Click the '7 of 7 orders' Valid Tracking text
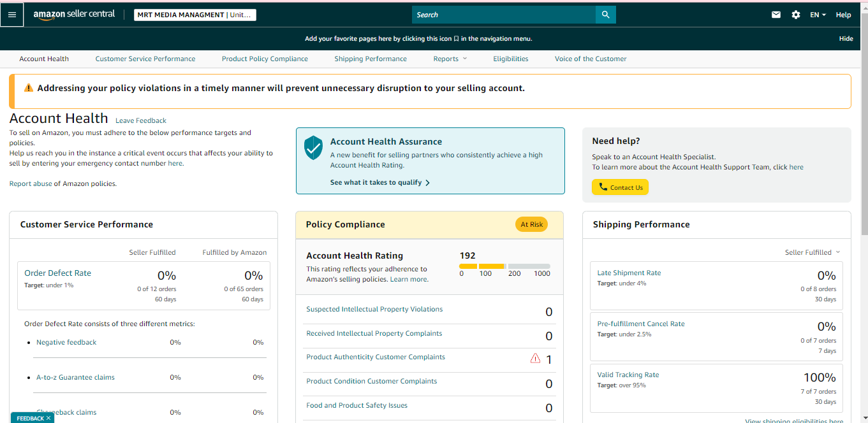The width and height of the screenshot is (868, 423). pyautogui.click(x=817, y=392)
